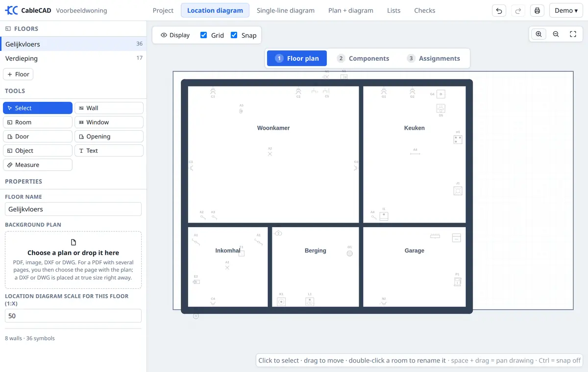The image size is (588, 372).
Task: Select the Berging room label
Action: pyautogui.click(x=316, y=251)
